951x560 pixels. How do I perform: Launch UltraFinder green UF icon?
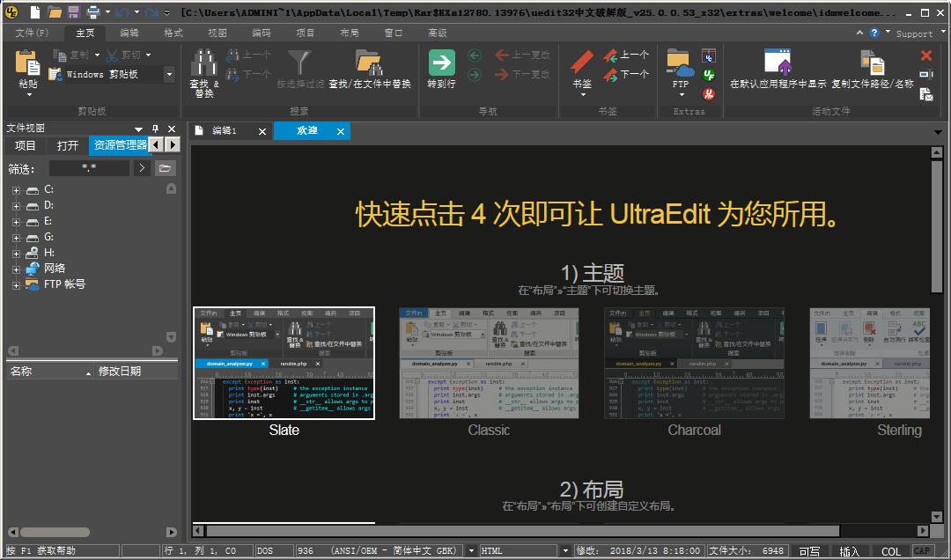tap(708, 75)
